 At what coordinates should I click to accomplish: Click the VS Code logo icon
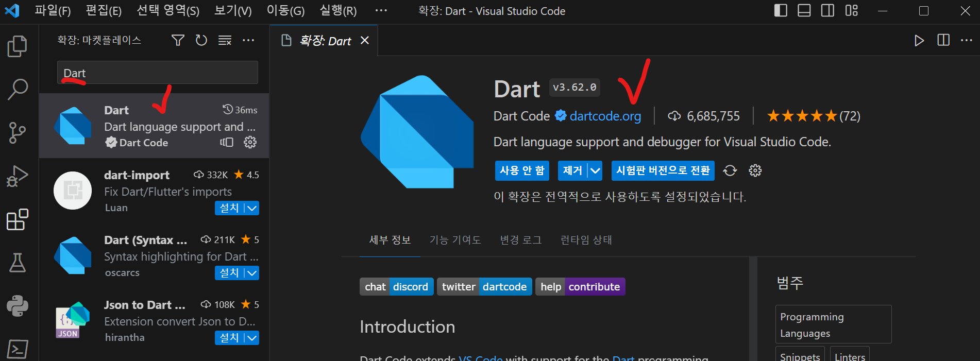[x=12, y=10]
